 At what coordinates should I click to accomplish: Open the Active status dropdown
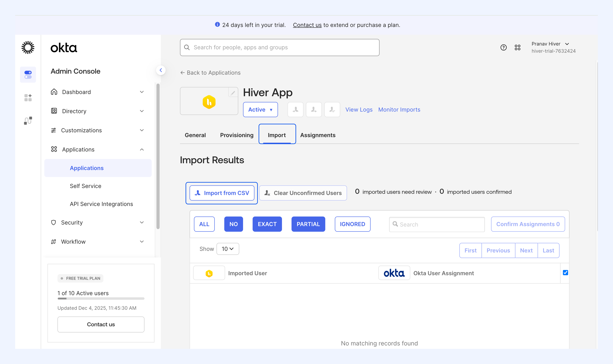pos(260,110)
